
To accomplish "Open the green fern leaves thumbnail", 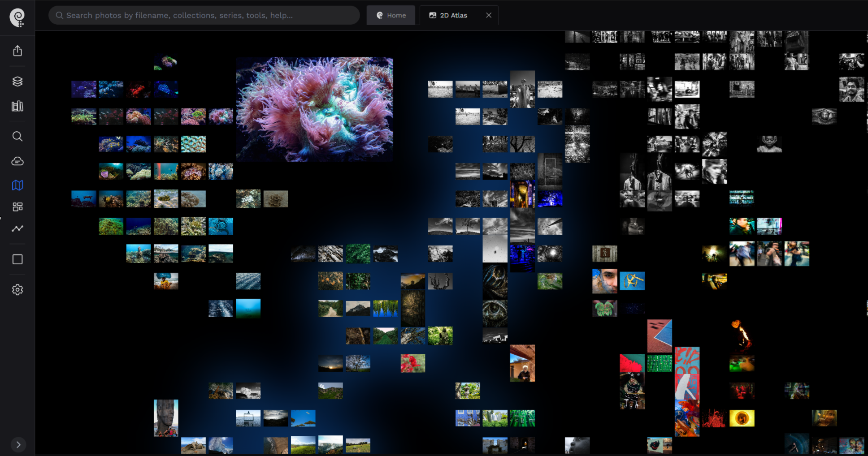I will coord(358,254).
